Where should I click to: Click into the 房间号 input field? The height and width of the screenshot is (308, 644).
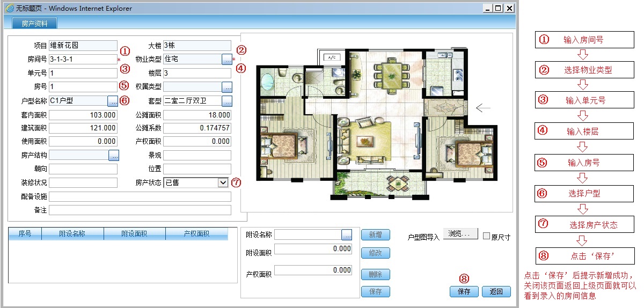[83, 60]
